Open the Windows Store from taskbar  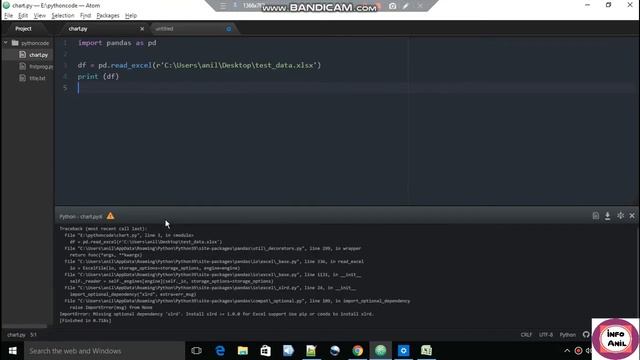(266, 351)
